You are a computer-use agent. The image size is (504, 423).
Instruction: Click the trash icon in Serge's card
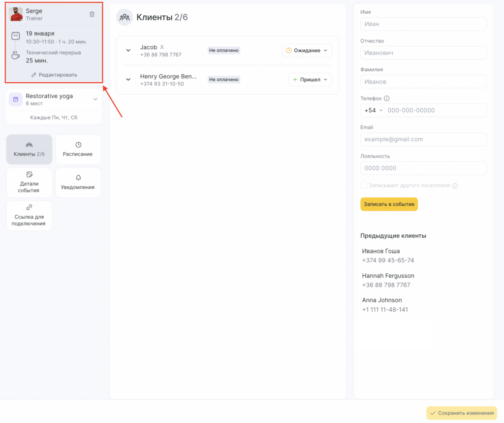coord(92,14)
